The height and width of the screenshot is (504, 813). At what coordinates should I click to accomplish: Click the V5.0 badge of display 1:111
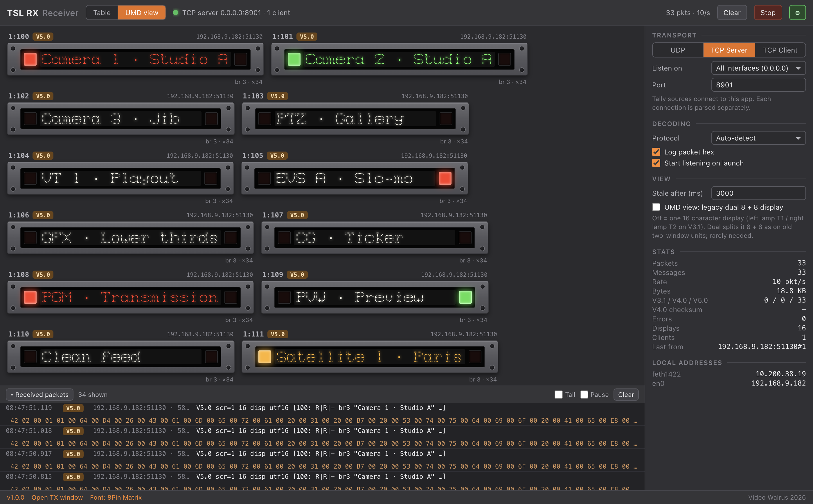click(x=277, y=334)
